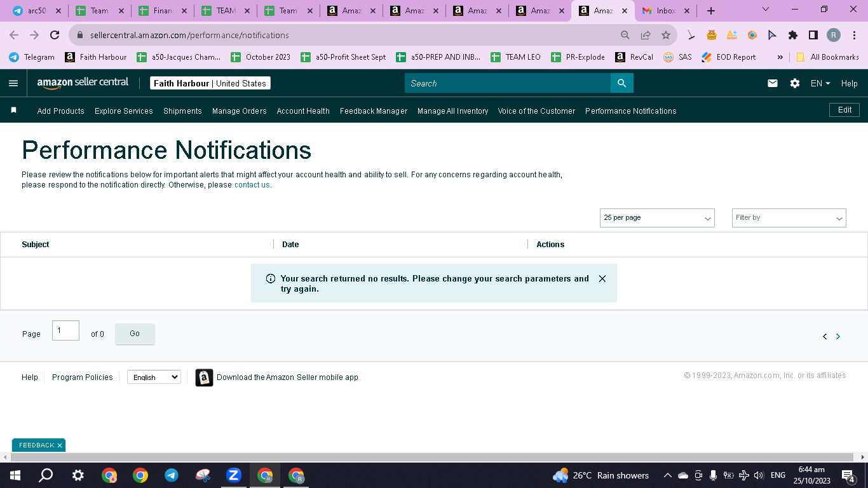Share this page from the address bar
The height and width of the screenshot is (488, 868).
pos(646,36)
